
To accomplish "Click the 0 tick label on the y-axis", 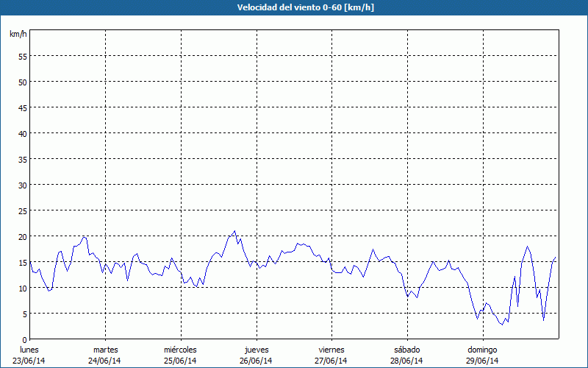I will (25, 339).
